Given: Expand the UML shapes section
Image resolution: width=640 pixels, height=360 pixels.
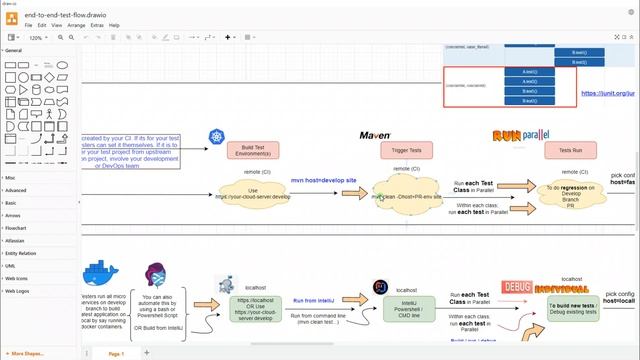Looking at the screenshot, I should click(x=10, y=266).
